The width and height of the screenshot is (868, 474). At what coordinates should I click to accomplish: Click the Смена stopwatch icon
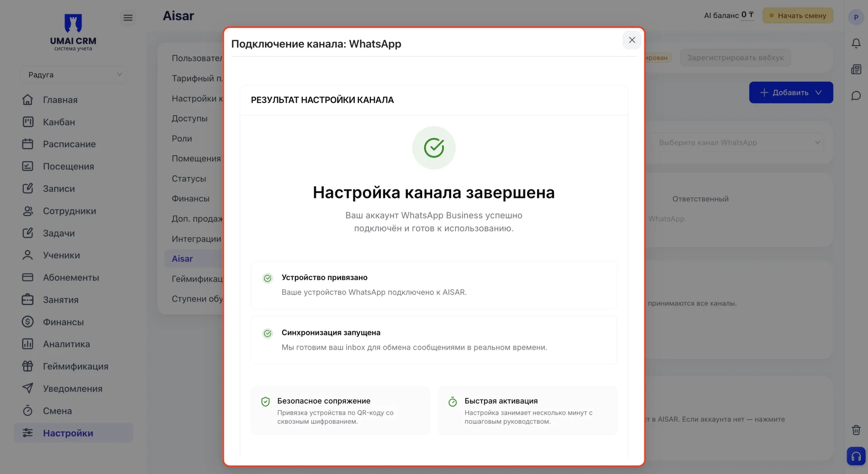point(28,411)
